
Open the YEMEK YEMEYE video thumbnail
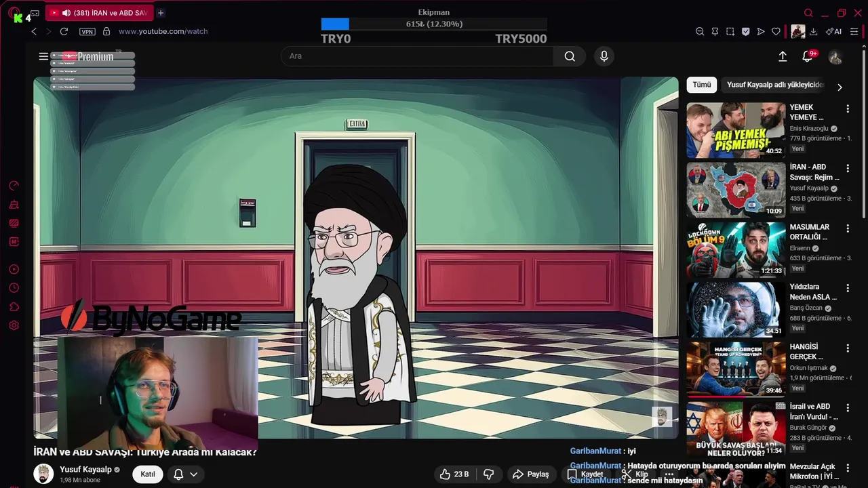pos(736,130)
